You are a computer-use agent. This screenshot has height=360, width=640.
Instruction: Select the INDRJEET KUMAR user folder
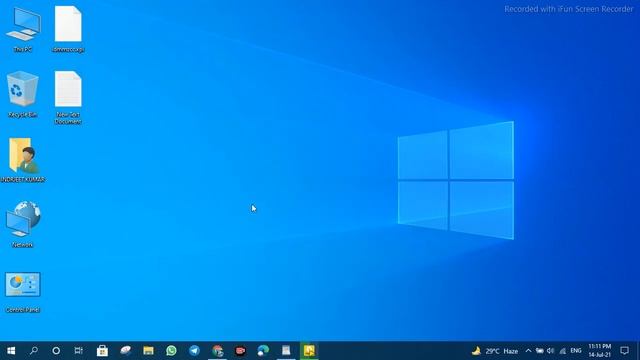22,160
